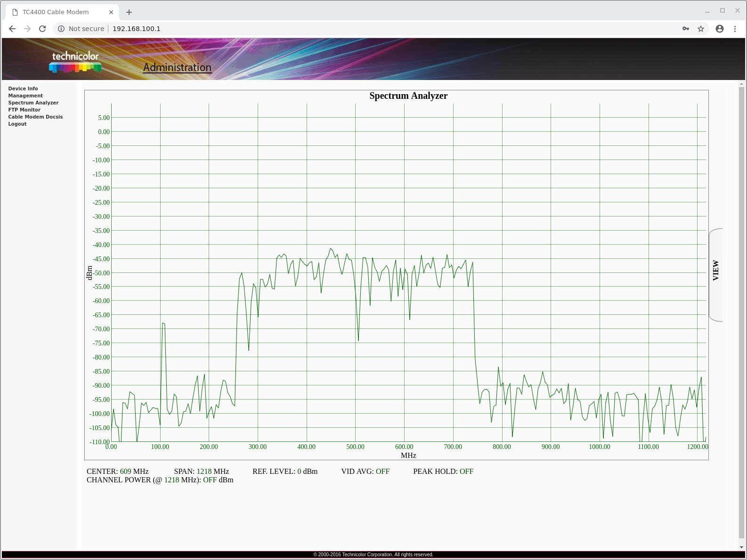Viewport: 747px width, 560px height.
Task: Click the saved password key icon
Action: (x=686, y=29)
